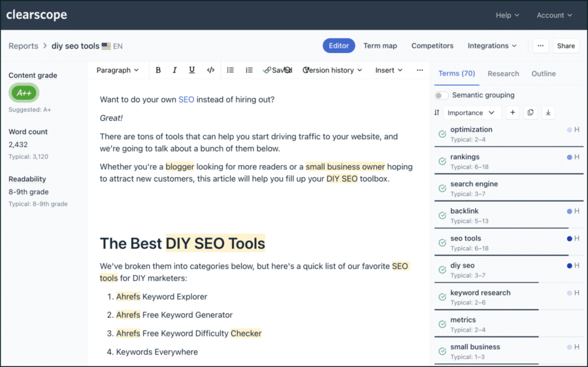Open the report ellipsis menu beside Share

[540, 46]
